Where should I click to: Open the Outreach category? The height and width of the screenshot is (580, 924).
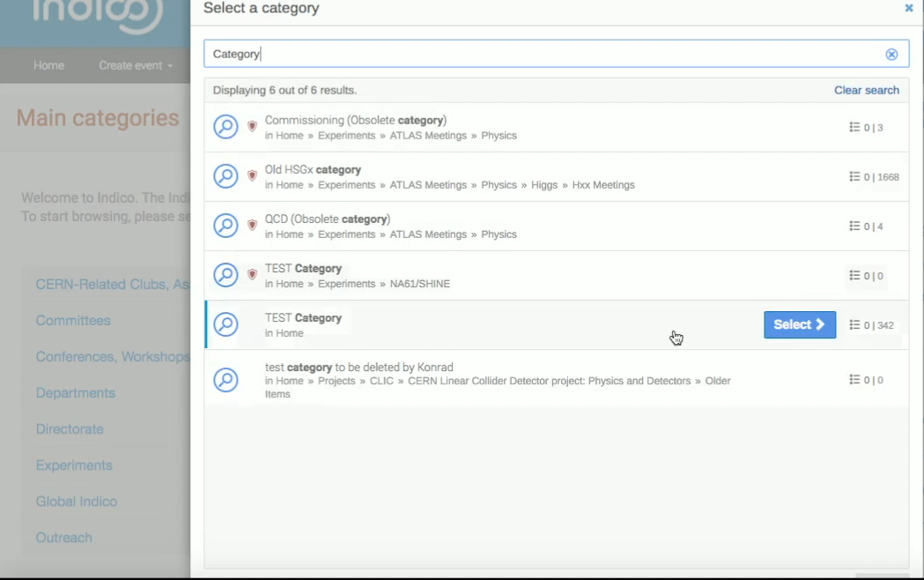(63, 538)
